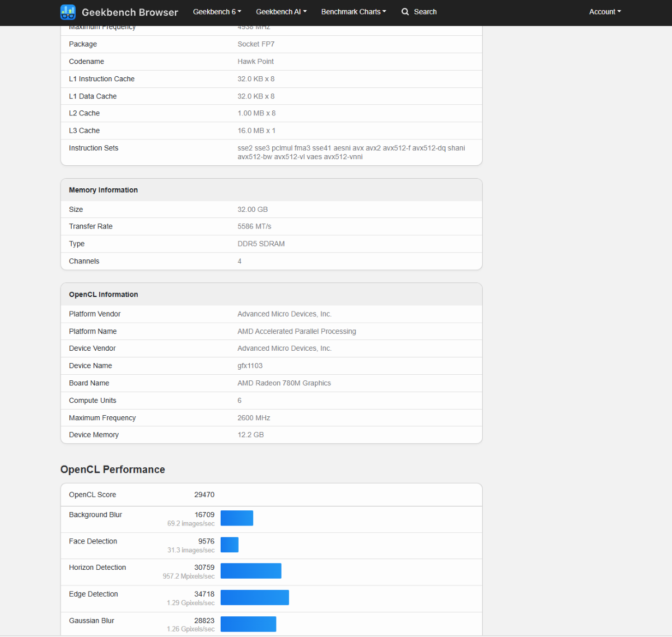The height and width of the screenshot is (637, 672).
Task: Click the 'Platform Vendor' label
Action: coord(95,314)
